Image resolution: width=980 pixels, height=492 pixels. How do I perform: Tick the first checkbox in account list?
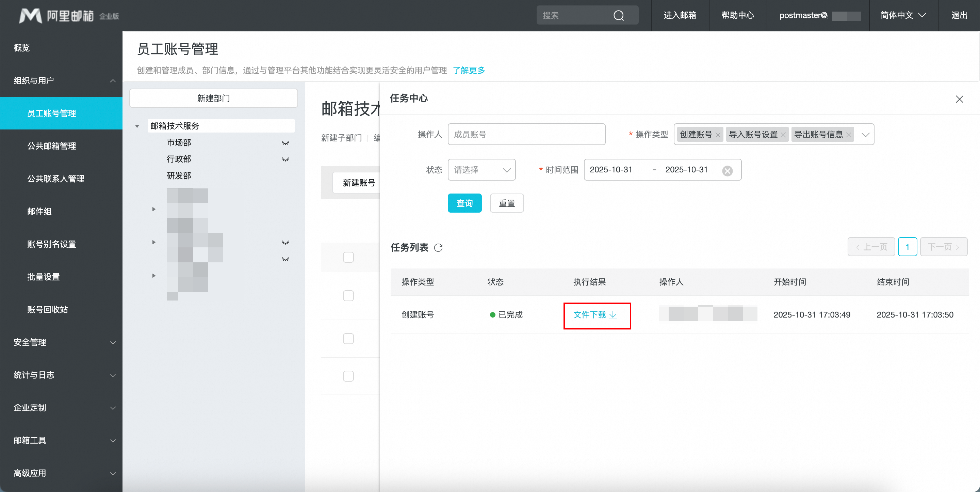coord(348,258)
